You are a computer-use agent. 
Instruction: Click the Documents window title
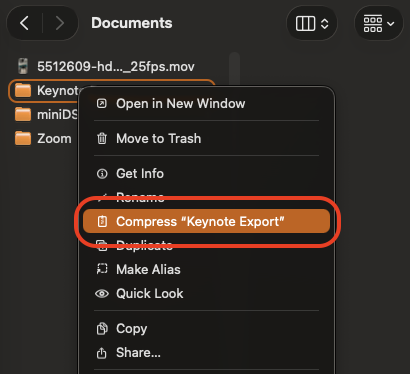tap(132, 23)
